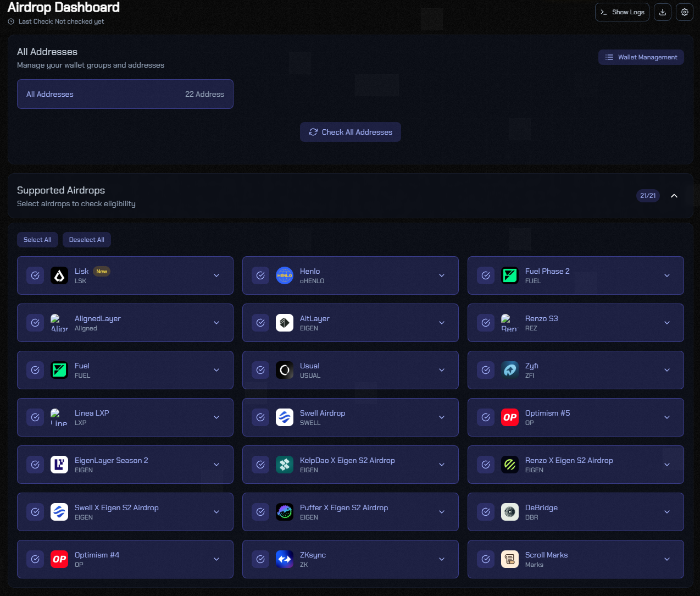This screenshot has width=700, height=596.
Task: Expand the Optimism #5 card chevron
Action: click(667, 417)
